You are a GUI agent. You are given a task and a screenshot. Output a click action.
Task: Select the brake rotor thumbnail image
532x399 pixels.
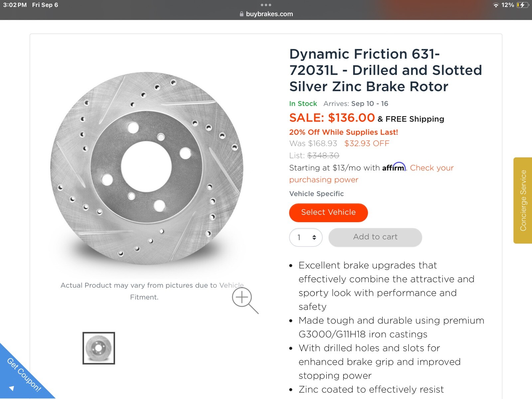tap(99, 348)
